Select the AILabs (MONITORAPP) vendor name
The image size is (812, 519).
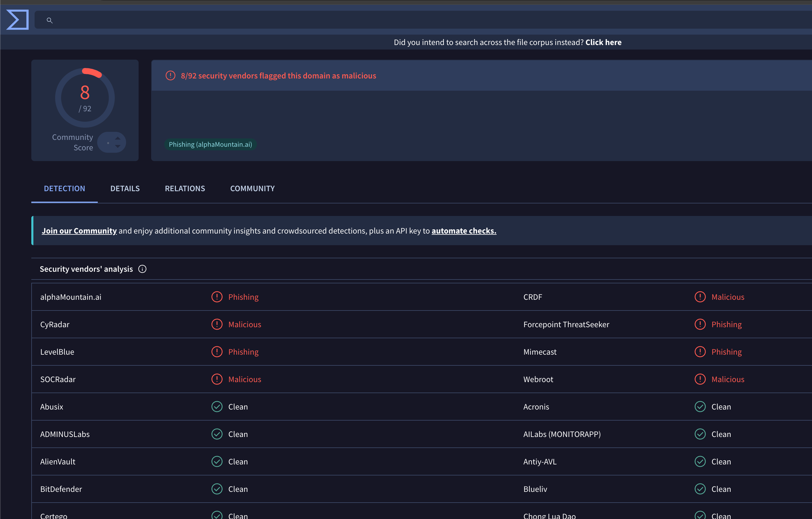pos(562,434)
